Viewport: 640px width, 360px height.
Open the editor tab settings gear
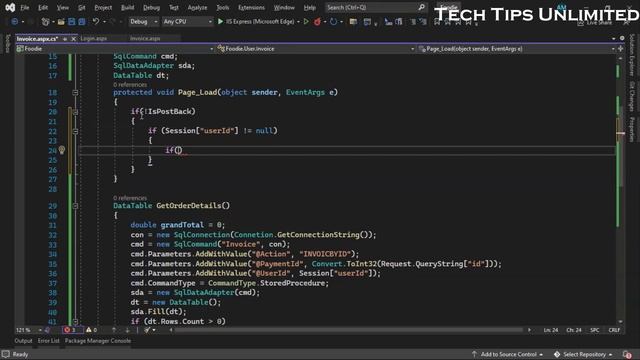click(622, 38)
